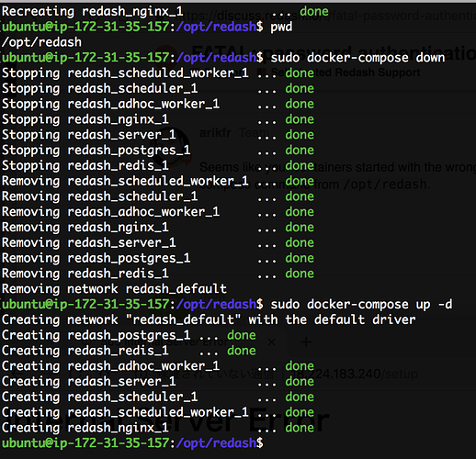
Task: Select 'Creating redash_scheduler_1' text
Action: coord(99,397)
